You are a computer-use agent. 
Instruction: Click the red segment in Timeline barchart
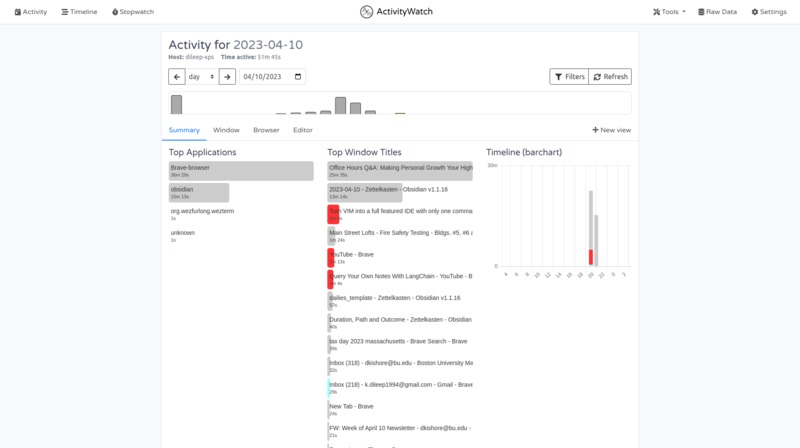point(591,257)
